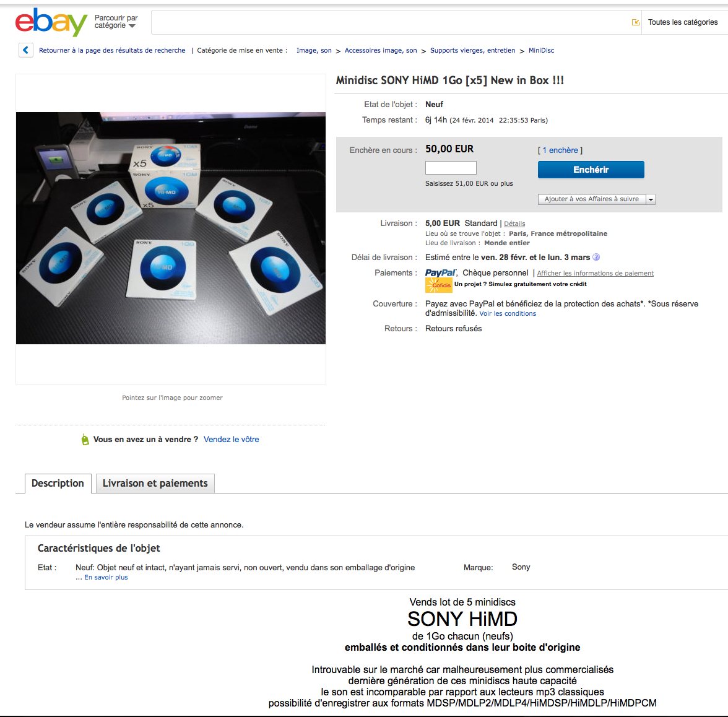Viewport: 728px width, 717px height.
Task: Switch to Livraison et paiements tab
Action: tap(155, 484)
